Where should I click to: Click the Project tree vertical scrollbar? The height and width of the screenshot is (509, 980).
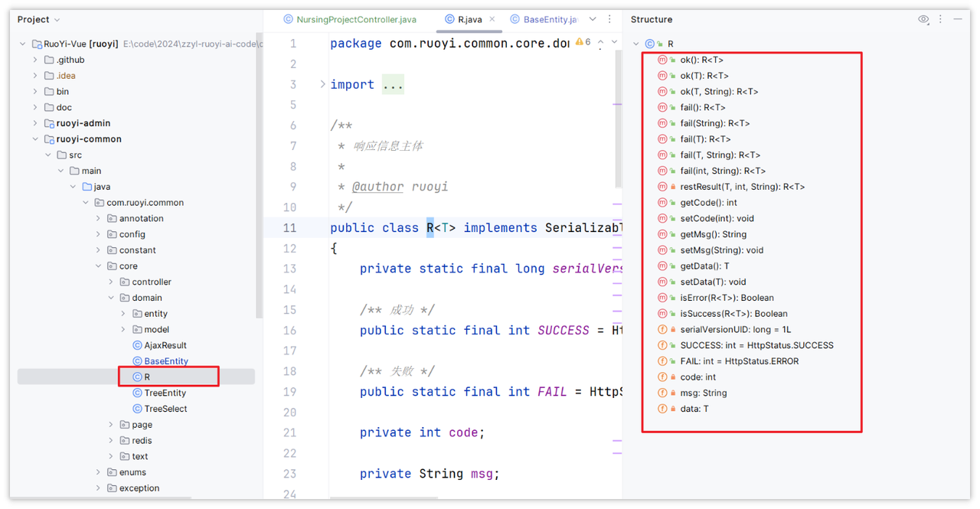pos(259,176)
